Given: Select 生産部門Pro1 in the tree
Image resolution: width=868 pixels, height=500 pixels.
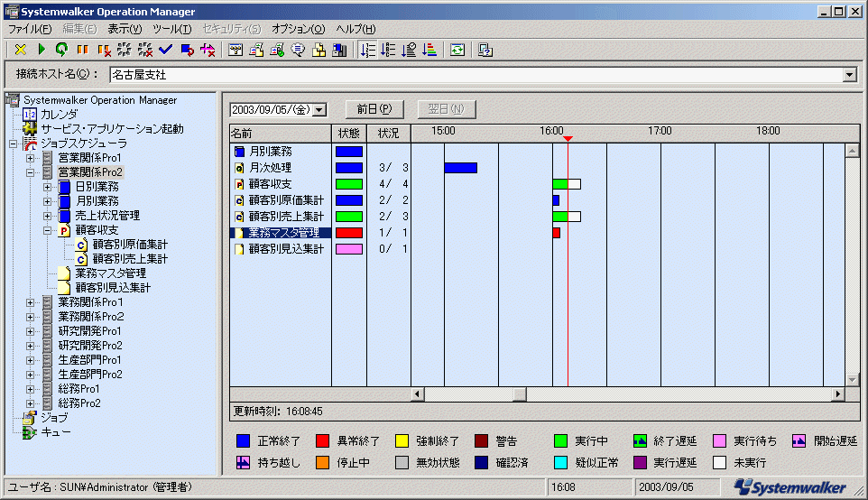Looking at the screenshot, I should (x=90, y=360).
